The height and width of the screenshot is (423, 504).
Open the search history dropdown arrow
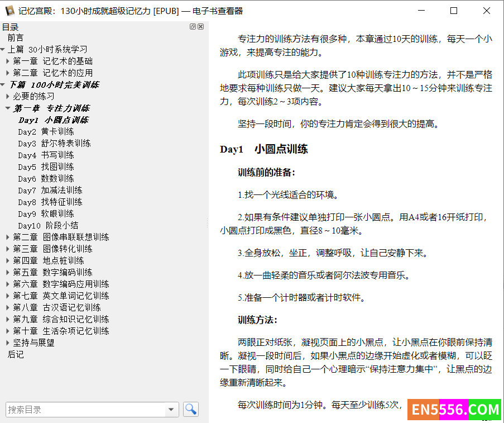click(171, 410)
